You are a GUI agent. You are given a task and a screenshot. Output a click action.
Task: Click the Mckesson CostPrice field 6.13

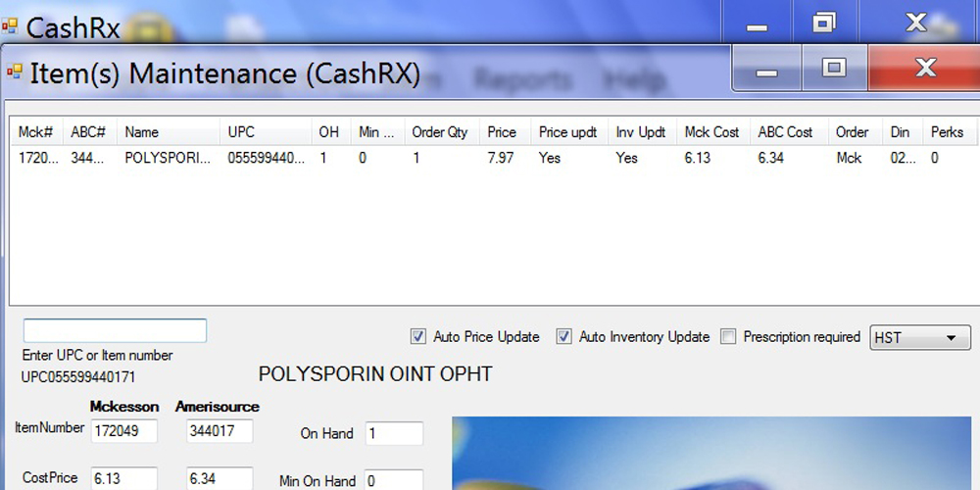coord(124,479)
